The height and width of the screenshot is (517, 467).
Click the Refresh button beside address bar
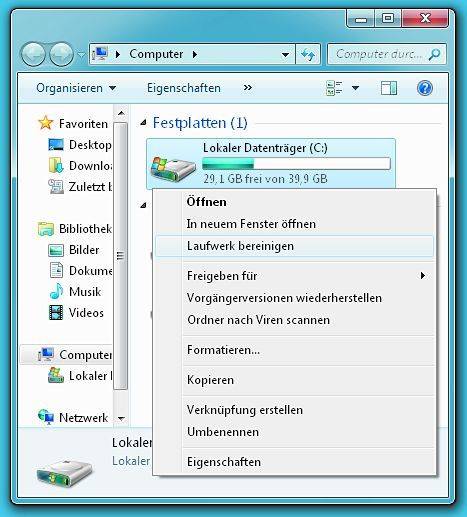click(x=308, y=54)
